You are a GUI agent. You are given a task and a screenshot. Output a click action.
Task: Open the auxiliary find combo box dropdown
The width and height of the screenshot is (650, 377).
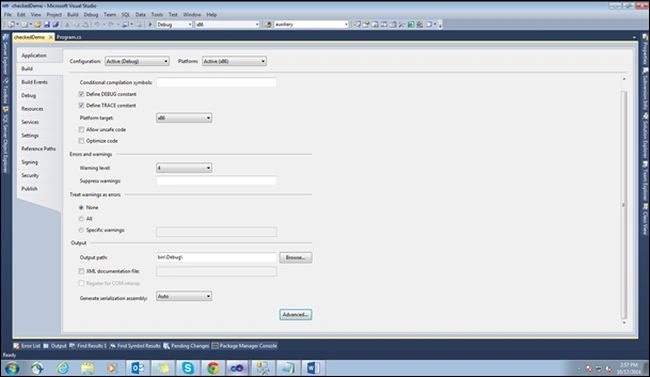click(346, 24)
